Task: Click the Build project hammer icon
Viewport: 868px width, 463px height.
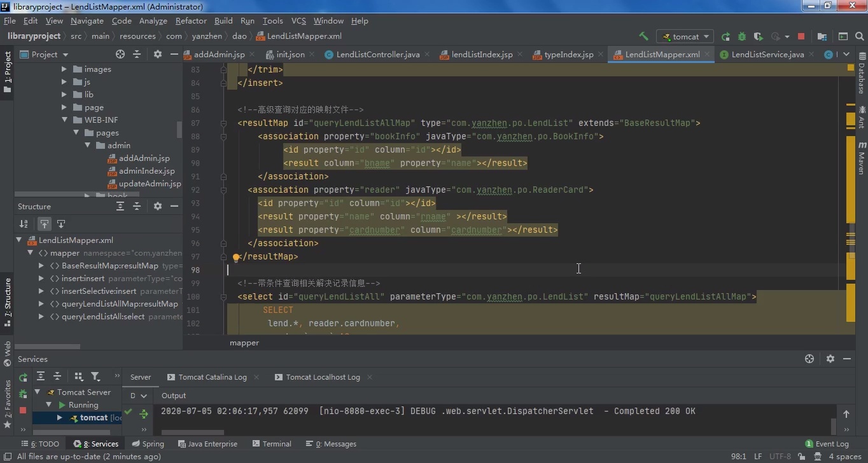Action: point(643,36)
